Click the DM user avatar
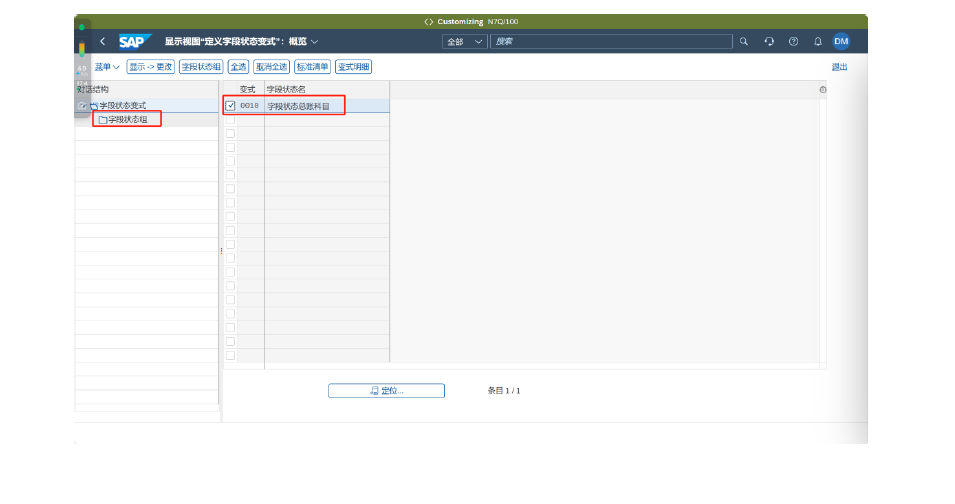This screenshot has width=955, height=504. pos(841,41)
